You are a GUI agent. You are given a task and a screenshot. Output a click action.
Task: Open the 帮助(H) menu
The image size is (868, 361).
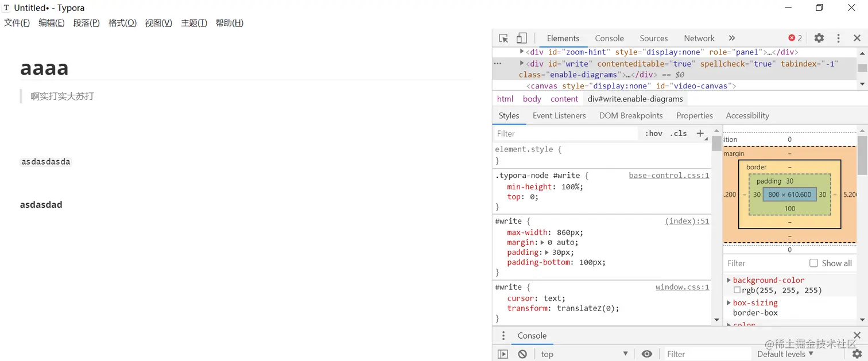[230, 23]
